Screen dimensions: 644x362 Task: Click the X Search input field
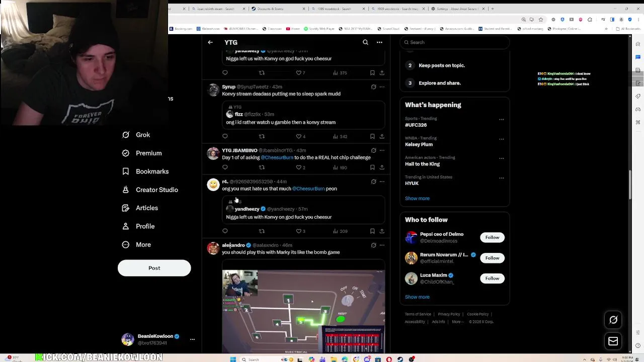click(455, 42)
